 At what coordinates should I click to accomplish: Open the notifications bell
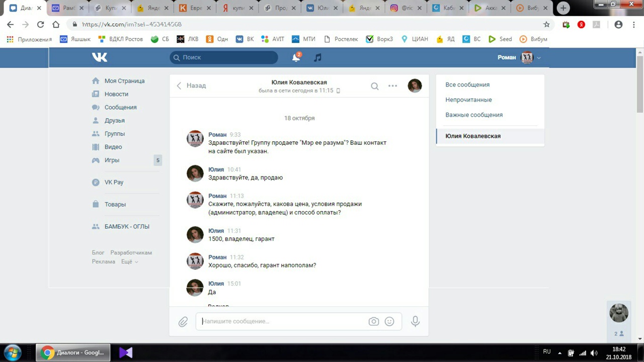point(296,58)
